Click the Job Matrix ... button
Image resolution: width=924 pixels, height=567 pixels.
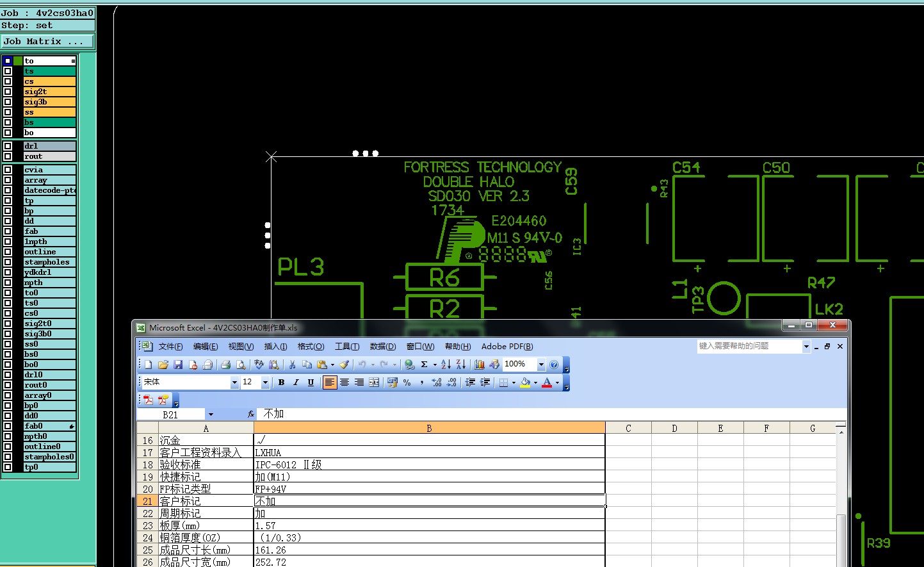pyautogui.click(x=47, y=41)
